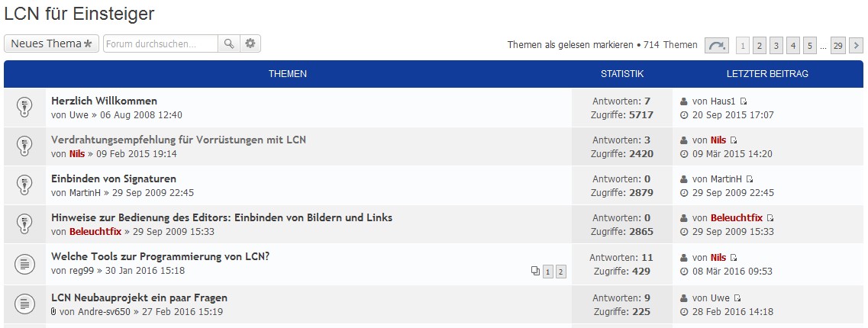Image resolution: width=868 pixels, height=328 pixels.
Task: Click the topic icon beside Welche Tools
Action: tap(24, 264)
